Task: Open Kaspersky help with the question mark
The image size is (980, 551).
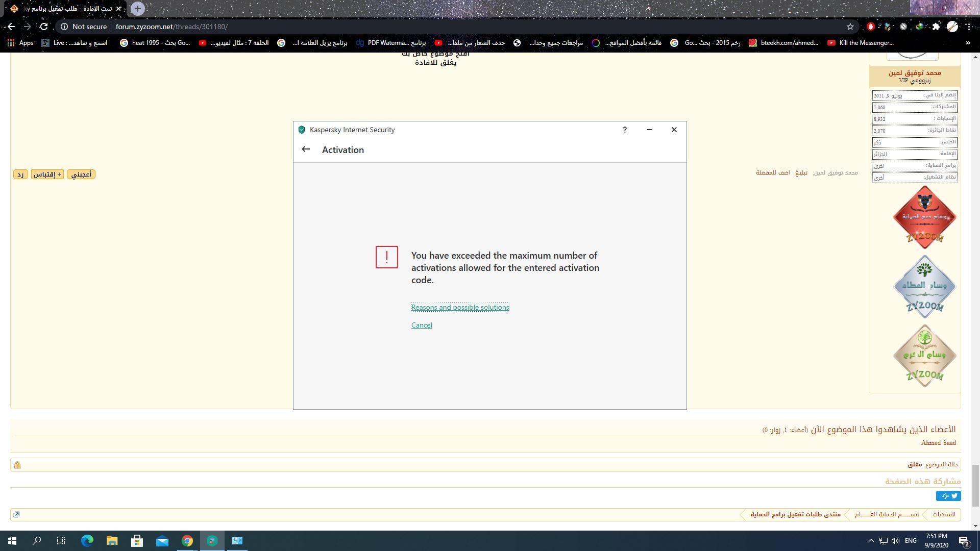Action: pos(625,130)
